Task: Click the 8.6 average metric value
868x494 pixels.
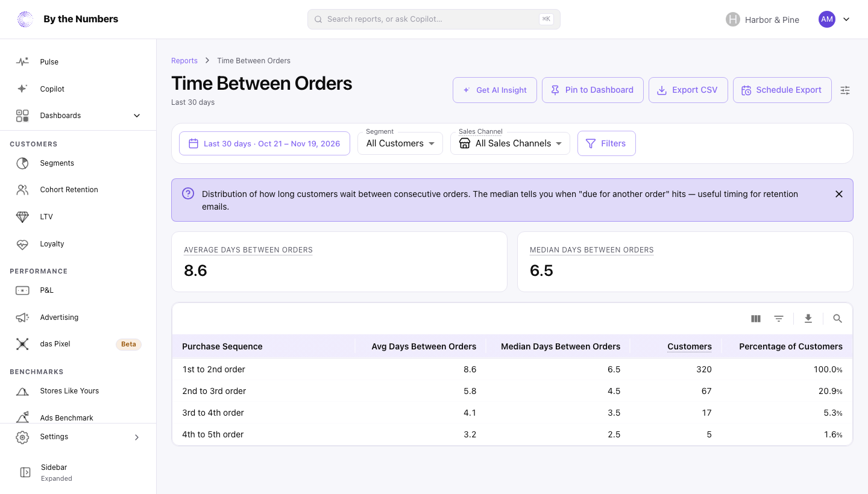Action: pyautogui.click(x=195, y=270)
